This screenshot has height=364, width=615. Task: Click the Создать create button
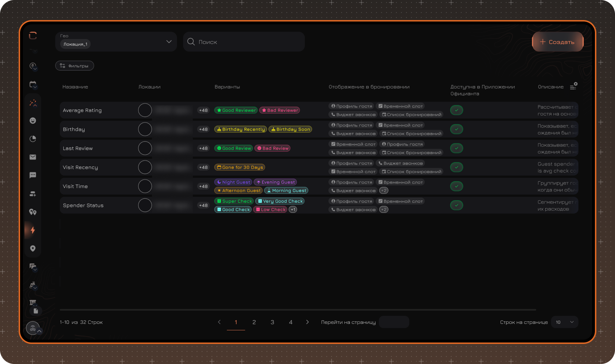558,42
